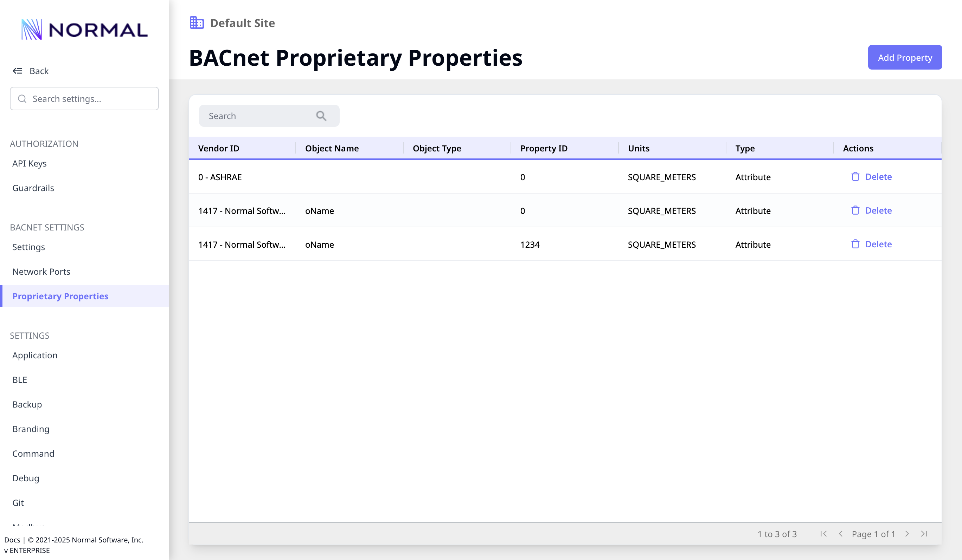Image resolution: width=962 pixels, height=560 pixels.
Task: Go to the first page of results
Action: click(x=823, y=534)
